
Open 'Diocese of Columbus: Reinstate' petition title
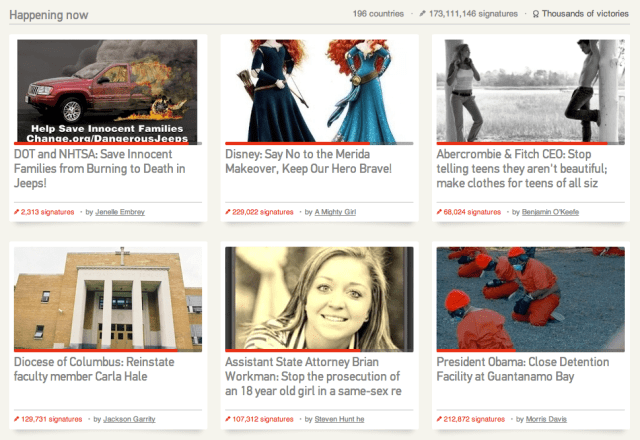pos(94,369)
